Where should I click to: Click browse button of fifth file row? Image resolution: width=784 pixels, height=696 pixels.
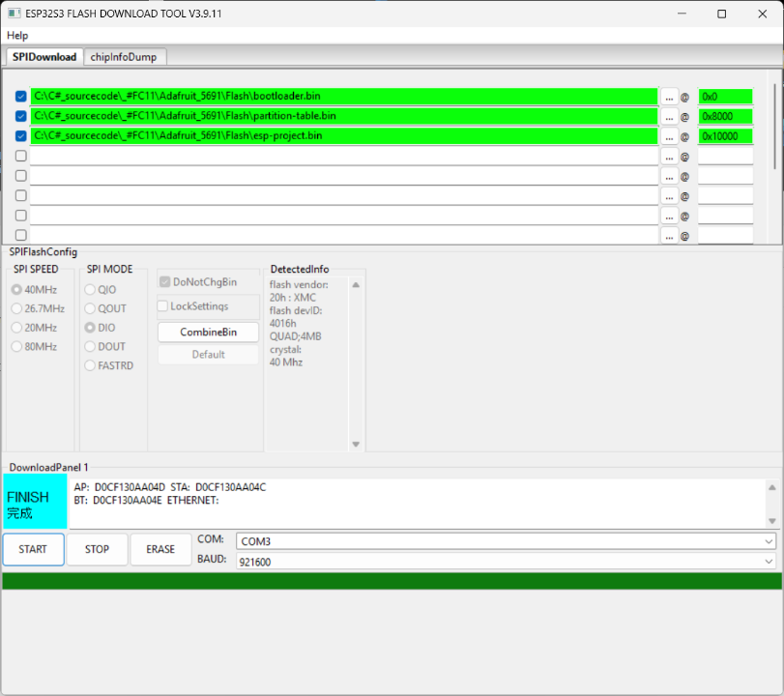669,177
